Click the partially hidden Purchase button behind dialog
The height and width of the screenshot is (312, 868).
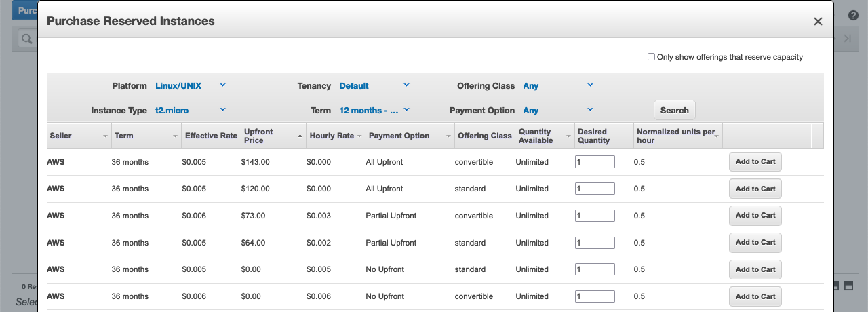[24, 11]
